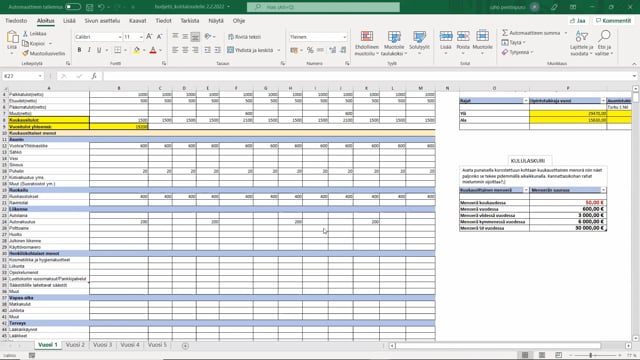Toggle bold formatting in Fontti group
Image resolution: width=640 pixels, height=360 pixels.
pyautogui.click(x=79, y=50)
